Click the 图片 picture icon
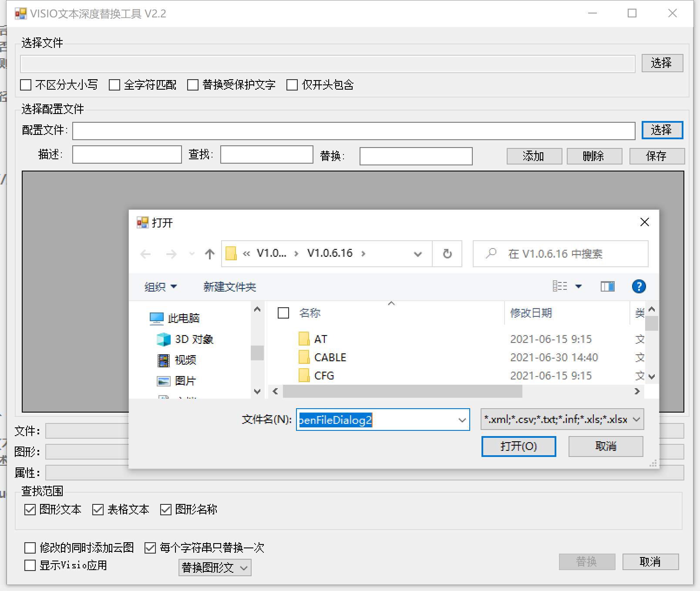Screen dimensions: 700x591 164,381
